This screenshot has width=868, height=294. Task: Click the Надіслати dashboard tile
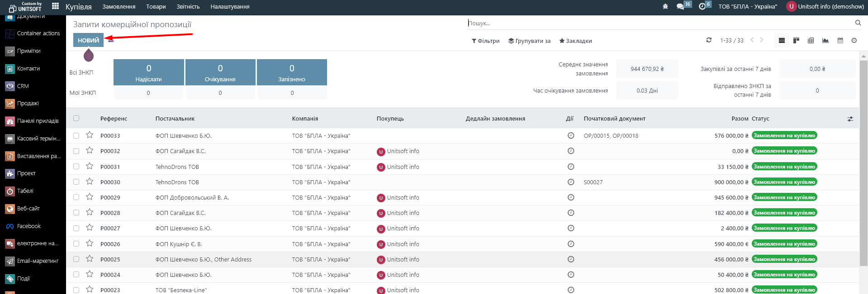(148, 72)
